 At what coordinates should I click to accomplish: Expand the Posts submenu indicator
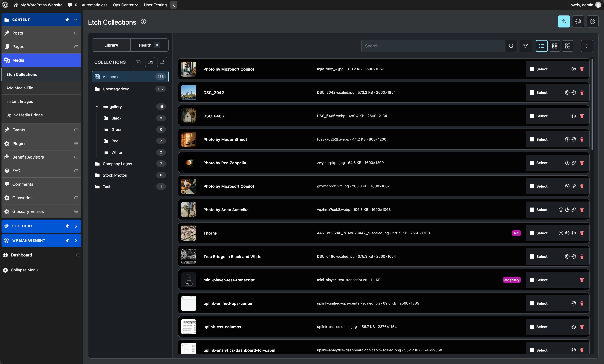coord(76,33)
